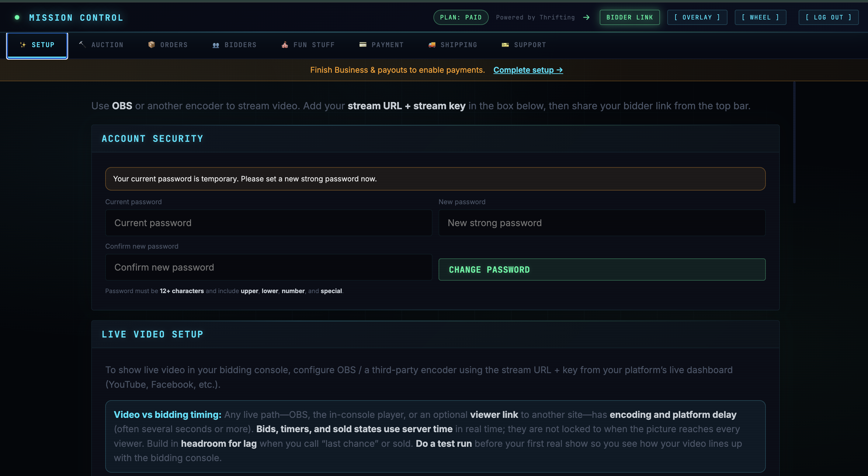
Task: Click the New strong password field
Action: (x=602, y=222)
